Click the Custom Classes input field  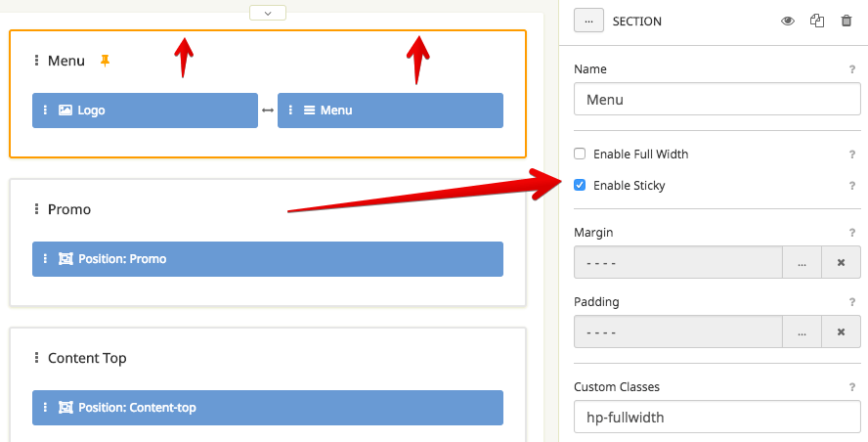(716, 418)
